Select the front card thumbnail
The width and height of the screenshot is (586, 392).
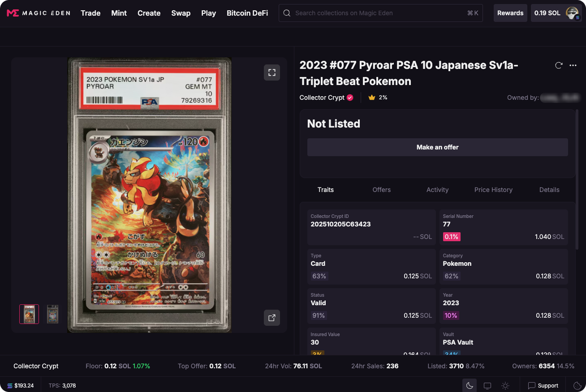[29, 314]
